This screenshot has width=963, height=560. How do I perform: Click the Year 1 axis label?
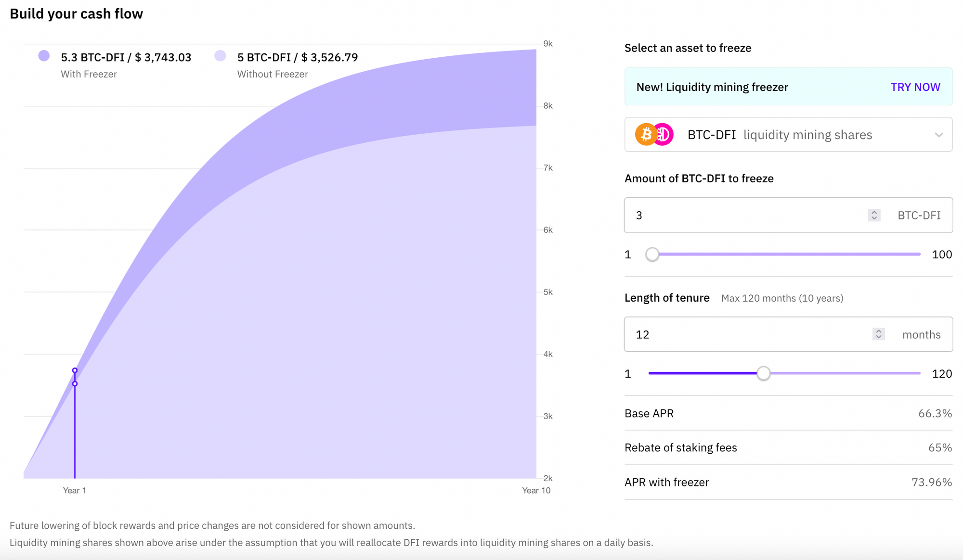(74, 490)
